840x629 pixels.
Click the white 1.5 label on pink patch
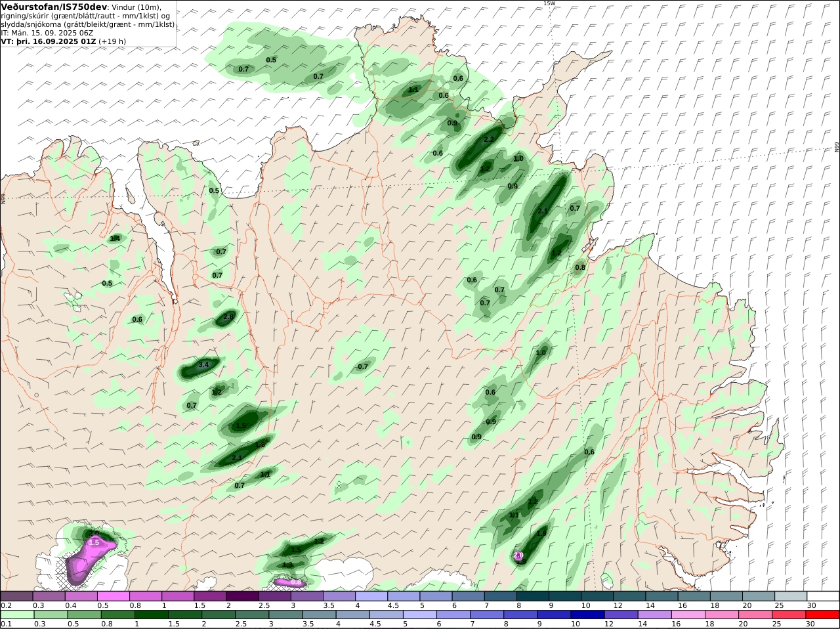coord(94,542)
